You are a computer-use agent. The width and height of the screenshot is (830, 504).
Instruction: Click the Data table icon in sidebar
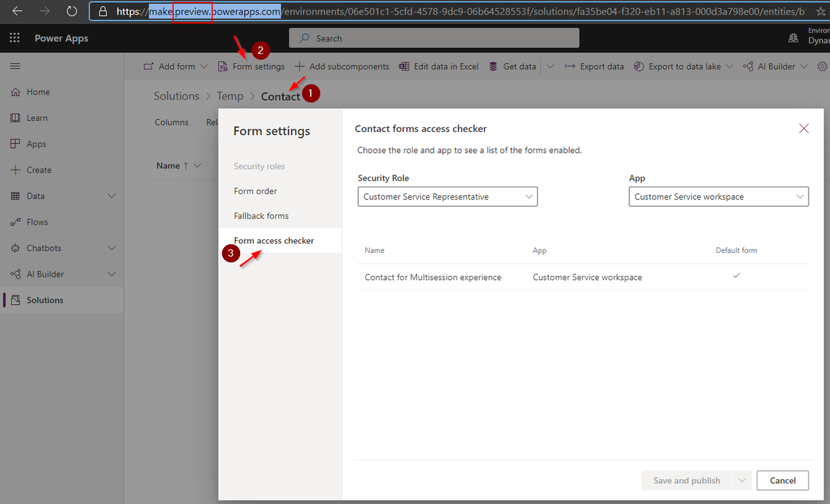coord(15,196)
